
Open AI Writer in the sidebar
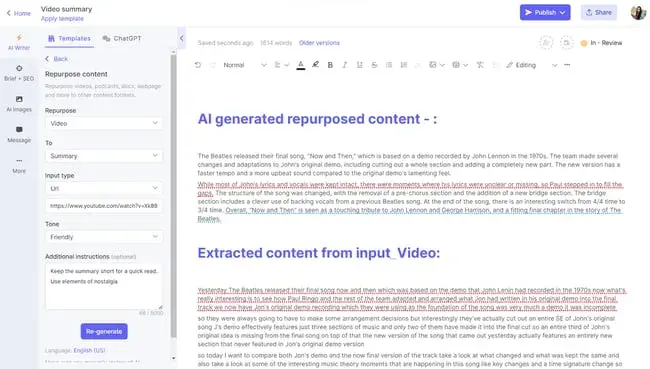click(x=19, y=42)
